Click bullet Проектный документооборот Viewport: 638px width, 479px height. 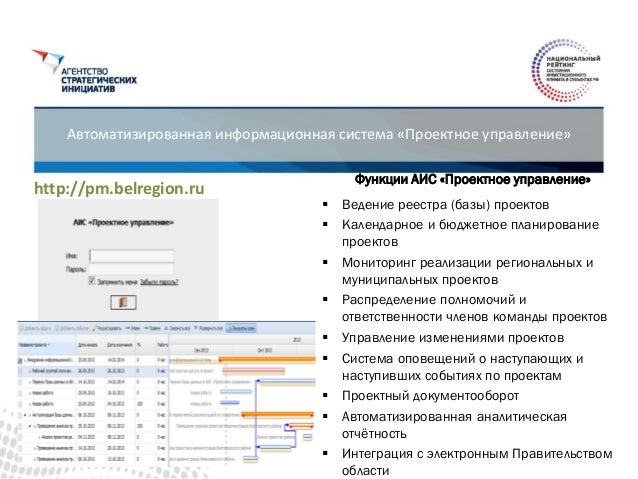pos(430,396)
